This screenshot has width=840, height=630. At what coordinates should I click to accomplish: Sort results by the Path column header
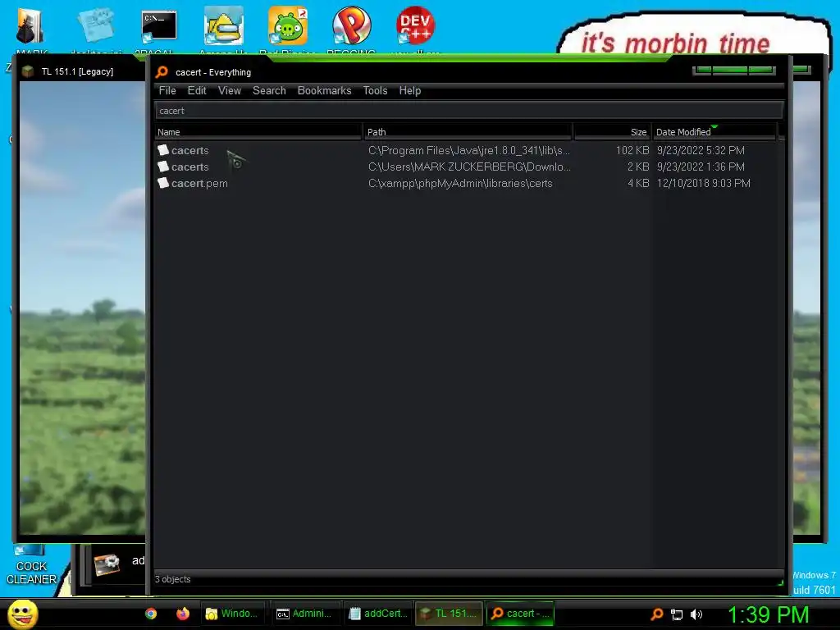(468, 132)
